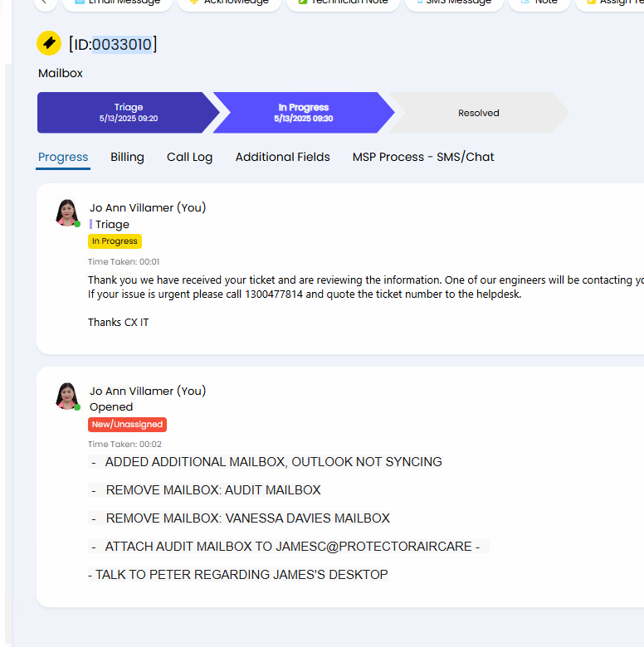Select the In Progress stage in the pipeline
644x647 pixels.
[304, 113]
